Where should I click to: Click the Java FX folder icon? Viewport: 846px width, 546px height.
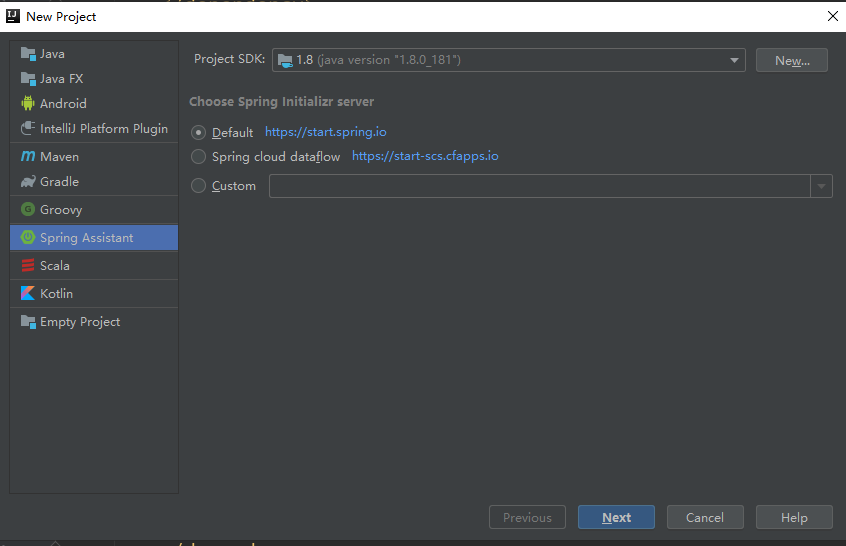point(28,78)
